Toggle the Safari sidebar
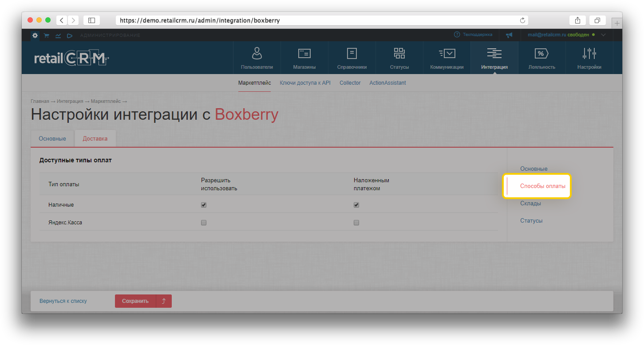This screenshot has height=345, width=644. pos(91,20)
